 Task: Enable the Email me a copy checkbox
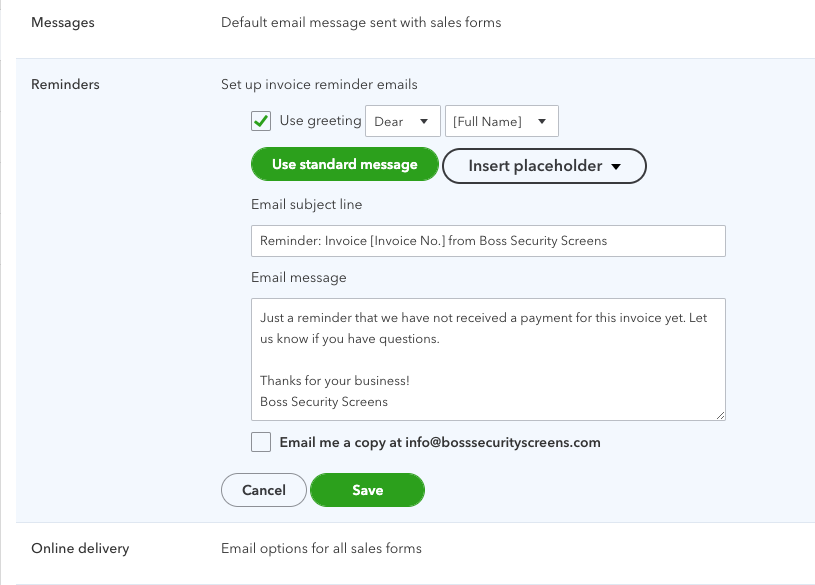pyautogui.click(x=260, y=442)
